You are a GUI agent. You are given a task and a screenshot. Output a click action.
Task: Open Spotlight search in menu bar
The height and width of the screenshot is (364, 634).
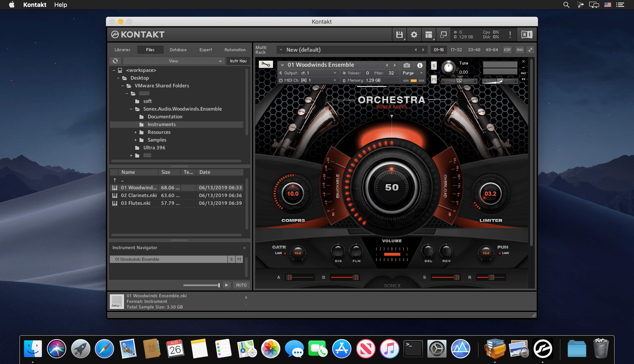pos(566,5)
